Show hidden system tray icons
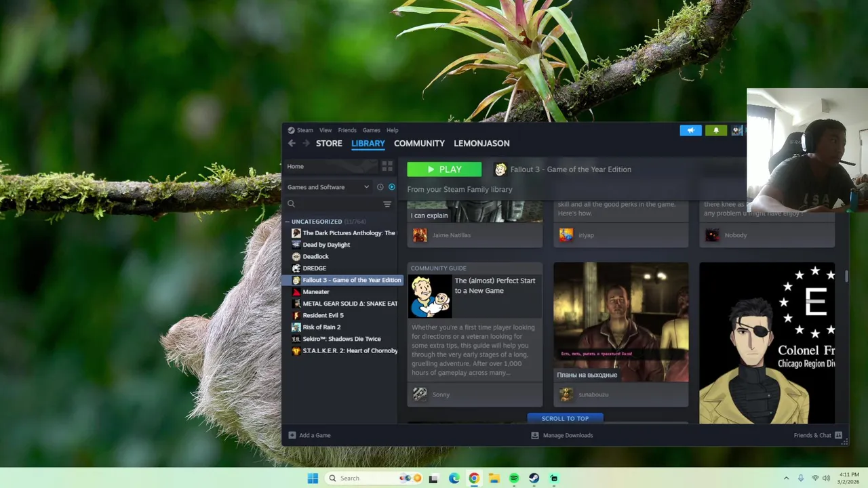Viewport: 868px width, 488px height. tap(786, 479)
